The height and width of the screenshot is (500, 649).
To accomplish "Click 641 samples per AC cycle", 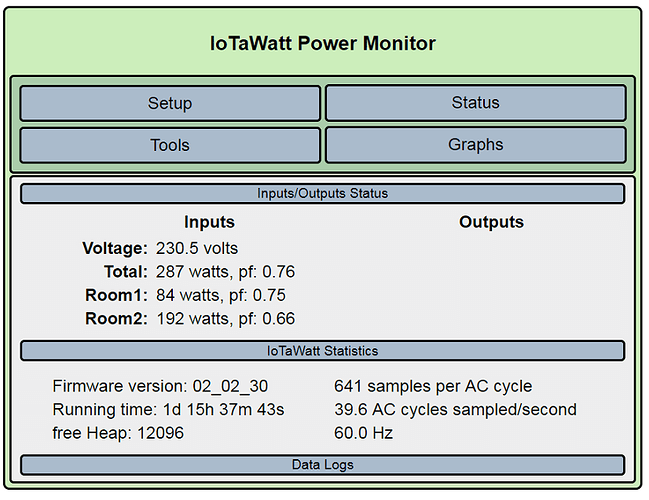I will click(x=433, y=386).
